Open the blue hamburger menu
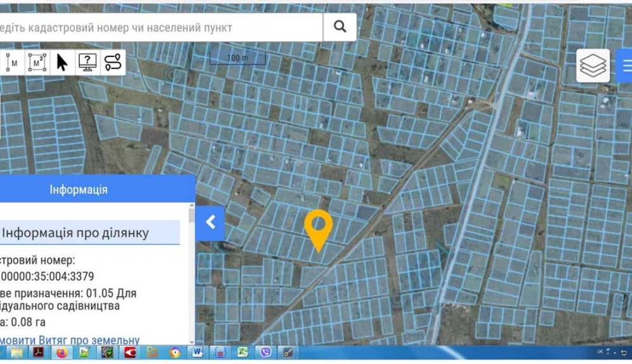Image resolution: width=632 pixels, height=364 pixels. 626,65
